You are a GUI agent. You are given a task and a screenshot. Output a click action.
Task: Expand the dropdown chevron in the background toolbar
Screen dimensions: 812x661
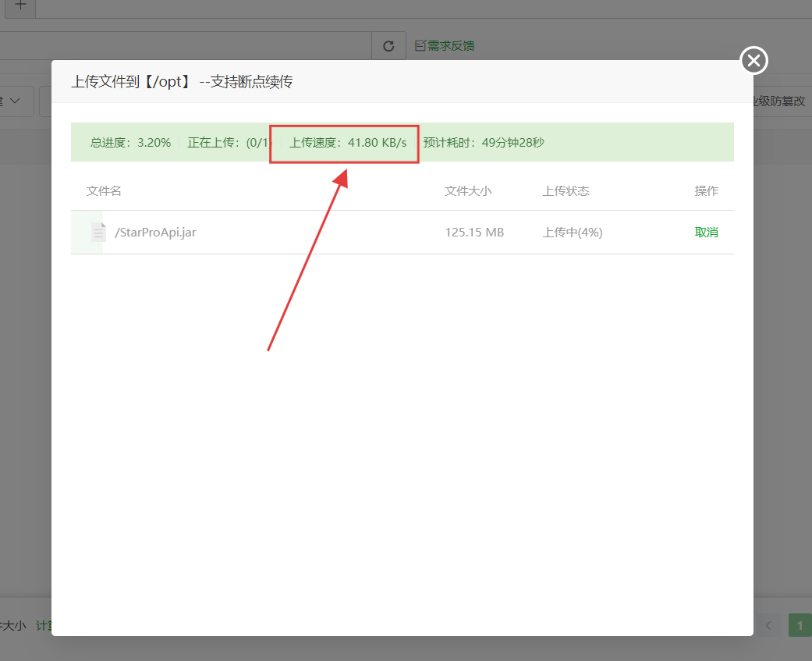[15, 101]
